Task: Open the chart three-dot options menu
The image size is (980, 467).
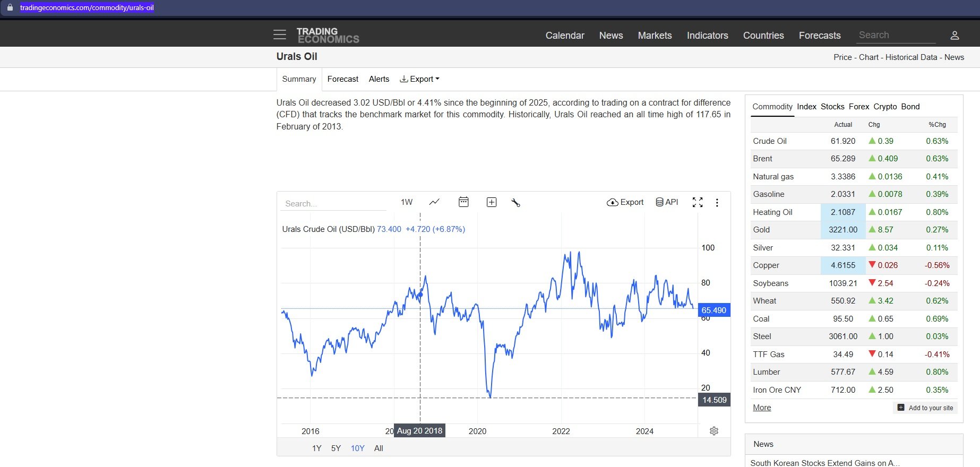Action: pos(717,203)
